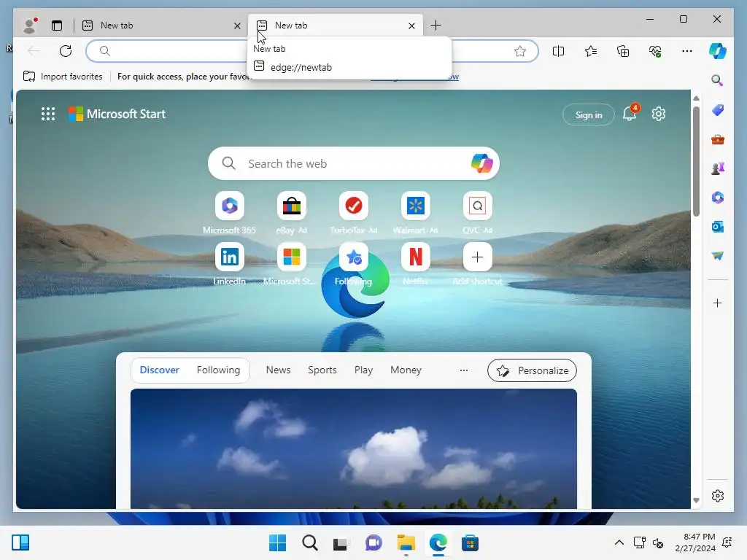This screenshot has height=560, width=747.
Task: Open sidebar Outlook icon
Action: (x=718, y=227)
